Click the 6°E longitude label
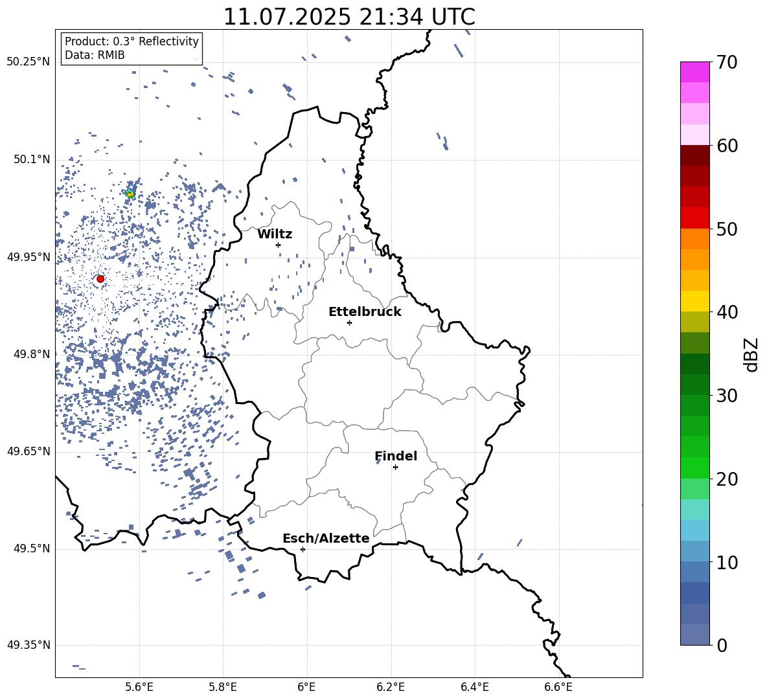This screenshot has height=700, width=767. (x=306, y=687)
